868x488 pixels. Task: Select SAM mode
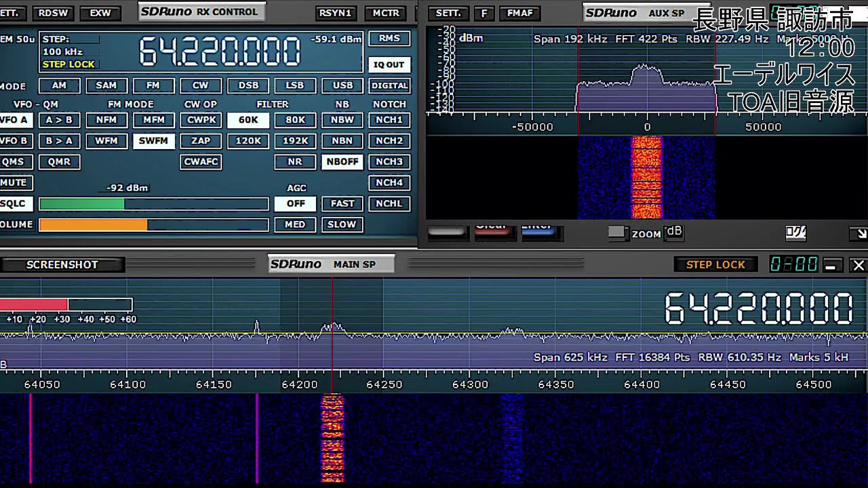tap(106, 85)
